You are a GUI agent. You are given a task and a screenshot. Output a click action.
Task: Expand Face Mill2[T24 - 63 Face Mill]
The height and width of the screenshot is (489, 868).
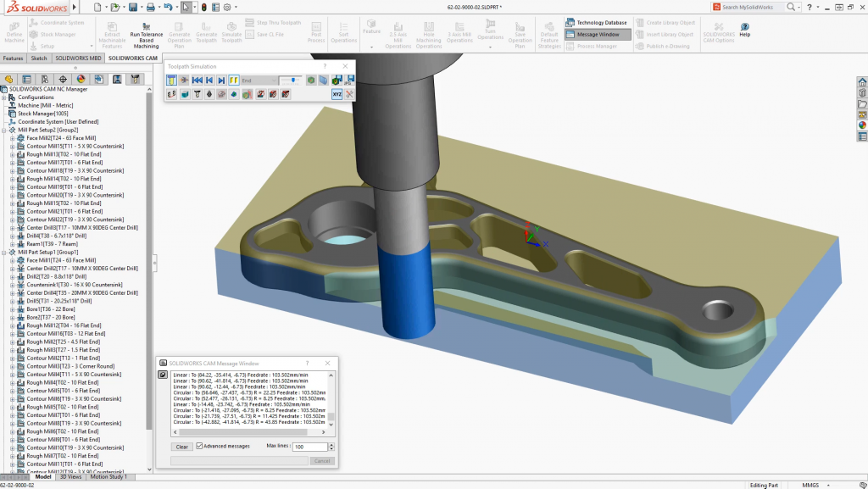(x=12, y=138)
